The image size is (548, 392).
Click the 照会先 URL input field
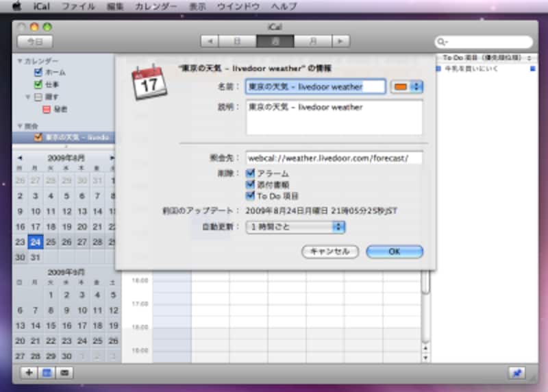click(x=334, y=158)
